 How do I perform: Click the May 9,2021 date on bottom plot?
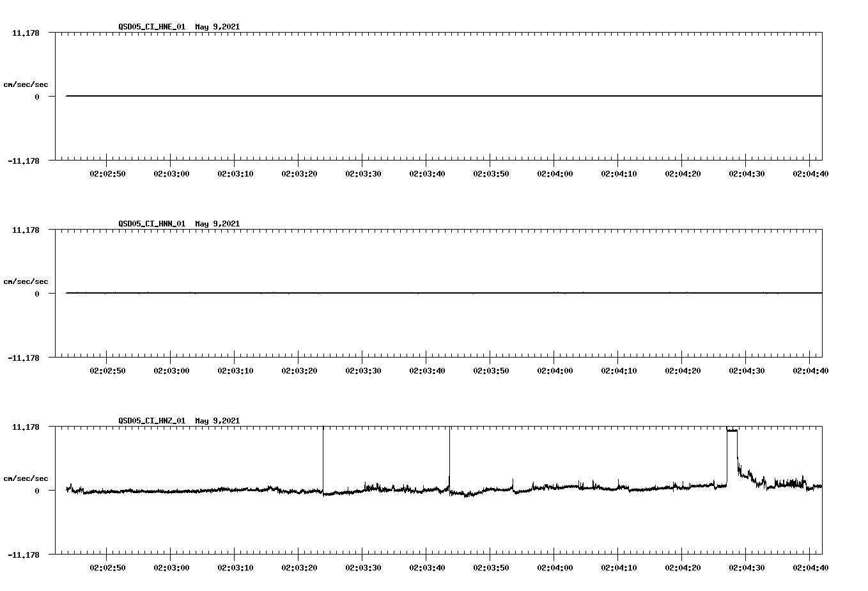[x=217, y=421]
